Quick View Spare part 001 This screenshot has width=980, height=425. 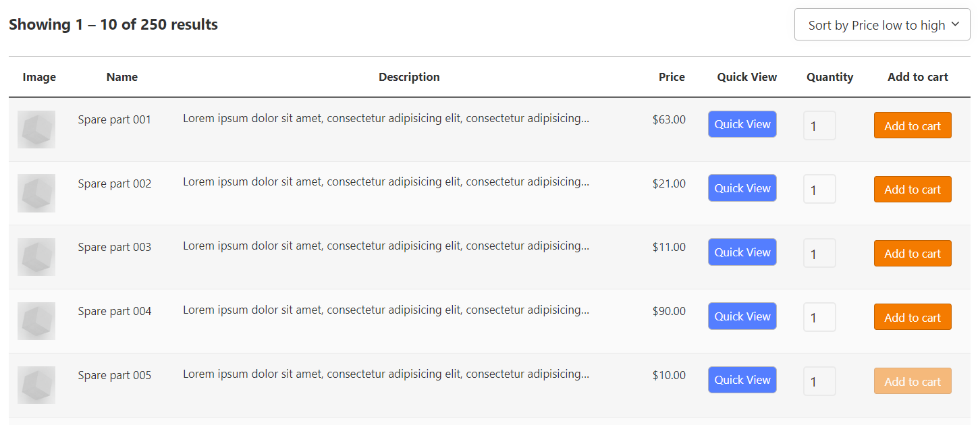click(x=742, y=124)
